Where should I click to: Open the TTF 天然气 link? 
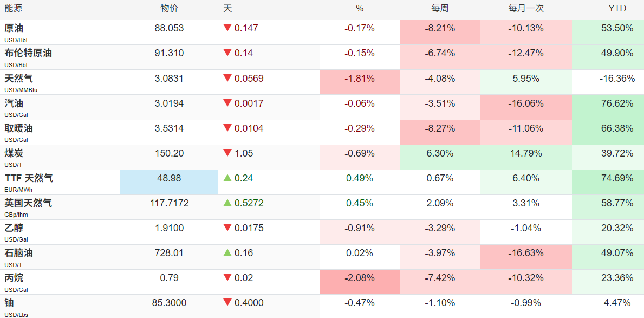tap(29, 178)
